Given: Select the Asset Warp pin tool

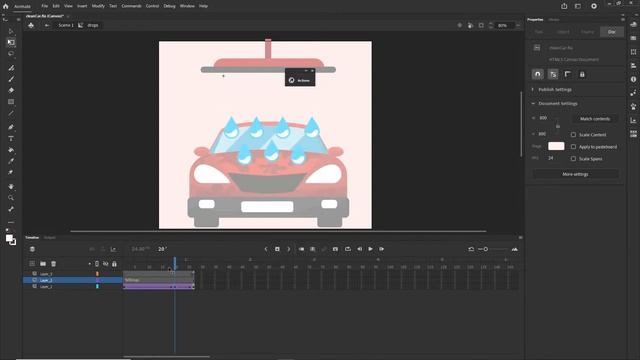Looking at the screenshot, I should tap(11, 172).
